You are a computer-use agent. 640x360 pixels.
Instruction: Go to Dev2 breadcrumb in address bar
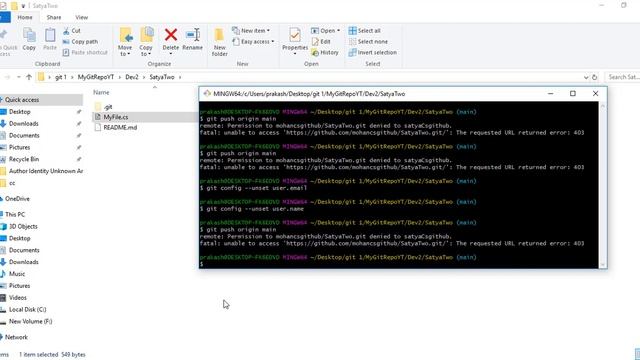(132, 77)
